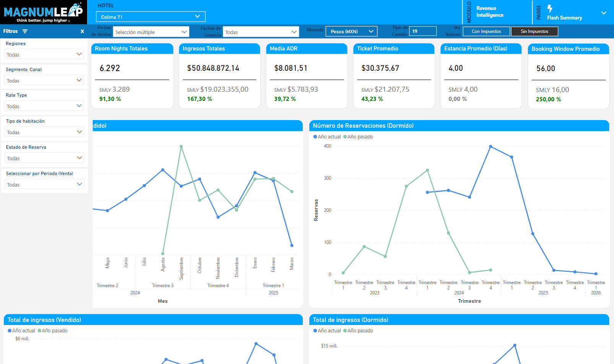Click the SMLY $19.023.355,00 text
The image size is (614, 364).
(218, 89)
